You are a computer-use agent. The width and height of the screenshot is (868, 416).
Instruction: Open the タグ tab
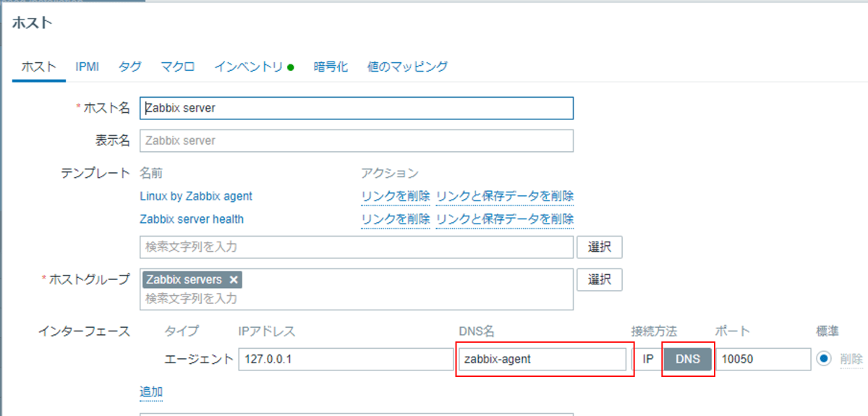[x=129, y=67]
